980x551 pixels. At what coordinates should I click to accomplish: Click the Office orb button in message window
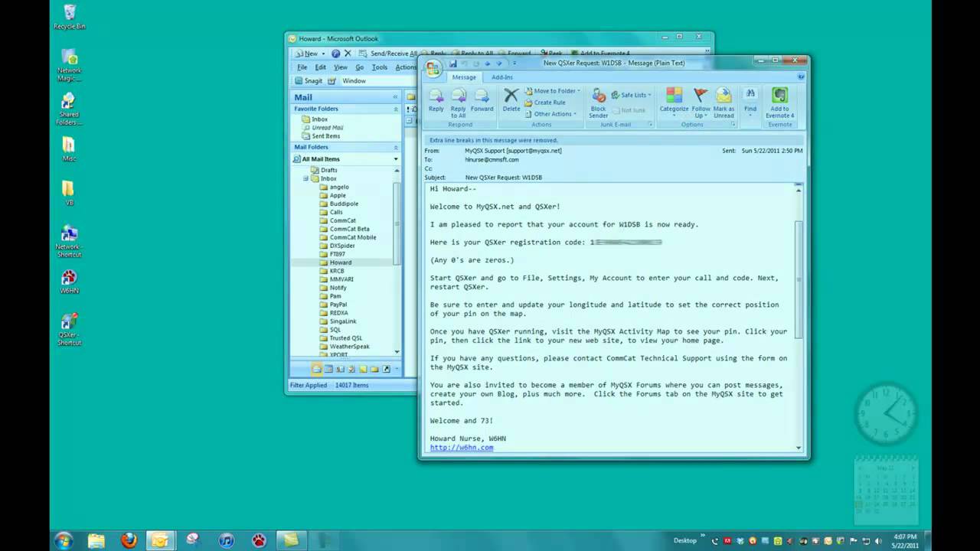point(433,69)
